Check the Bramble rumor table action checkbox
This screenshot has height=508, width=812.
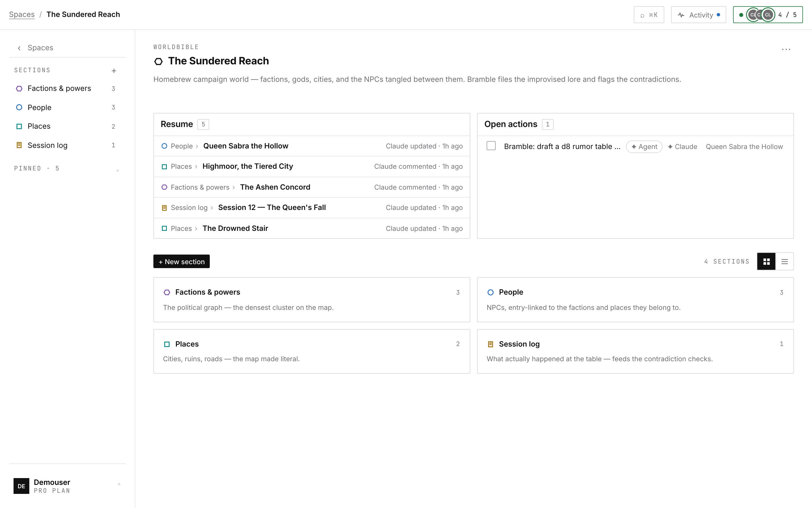(x=491, y=146)
